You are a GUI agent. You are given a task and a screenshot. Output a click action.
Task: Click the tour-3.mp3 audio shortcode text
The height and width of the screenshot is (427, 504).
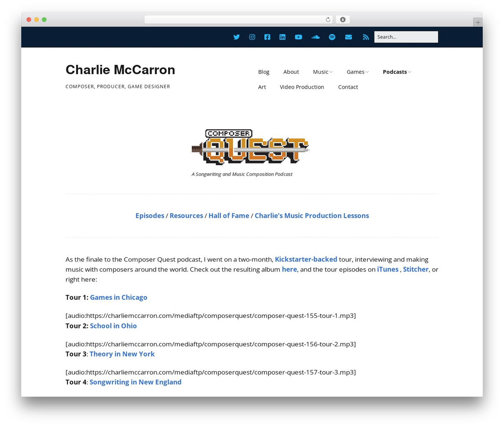(x=211, y=372)
